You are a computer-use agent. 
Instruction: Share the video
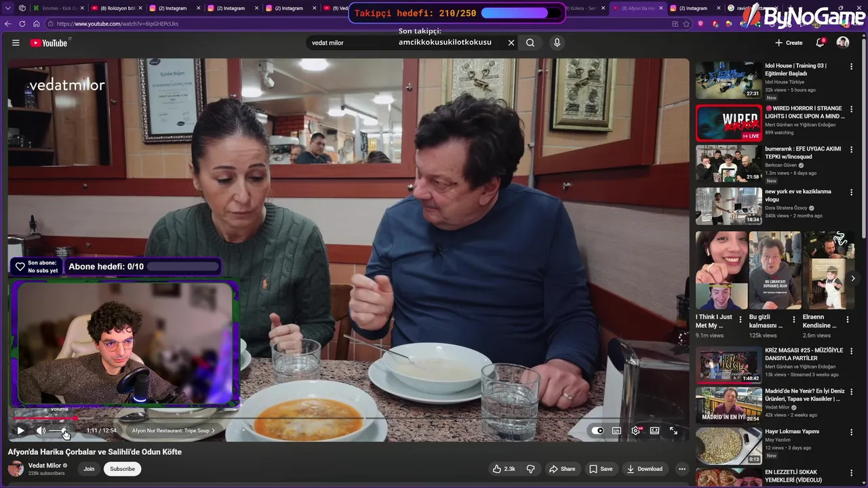pos(562,469)
